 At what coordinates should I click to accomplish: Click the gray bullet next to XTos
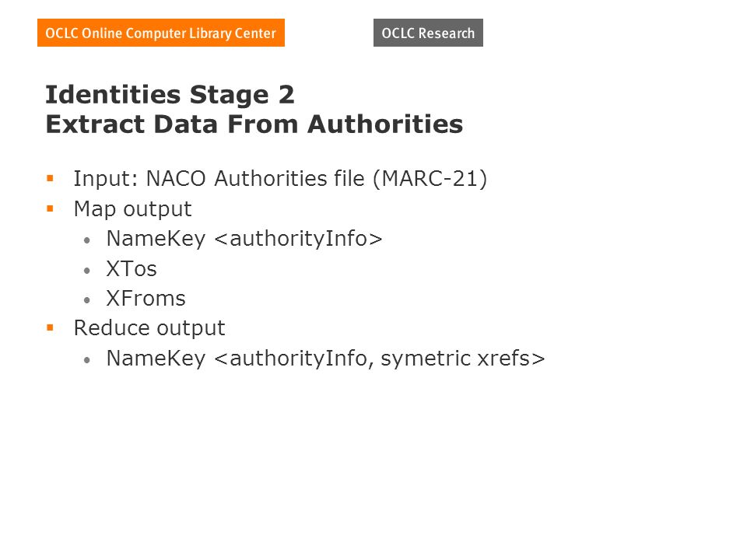tap(86, 271)
